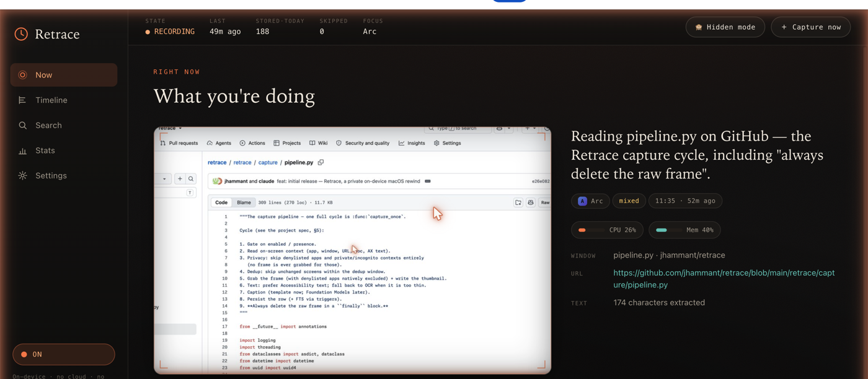Open the captured GitHub screenshot thumbnail

pyautogui.click(x=352, y=250)
